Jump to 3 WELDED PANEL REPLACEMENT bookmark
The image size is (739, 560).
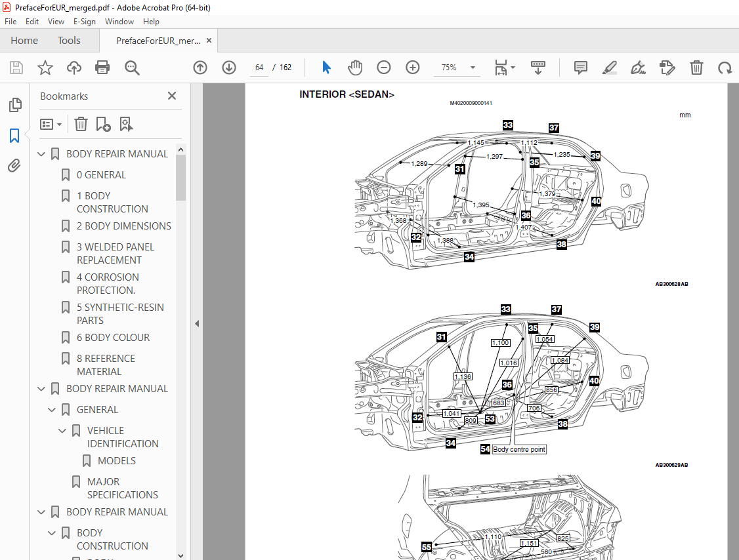point(116,253)
